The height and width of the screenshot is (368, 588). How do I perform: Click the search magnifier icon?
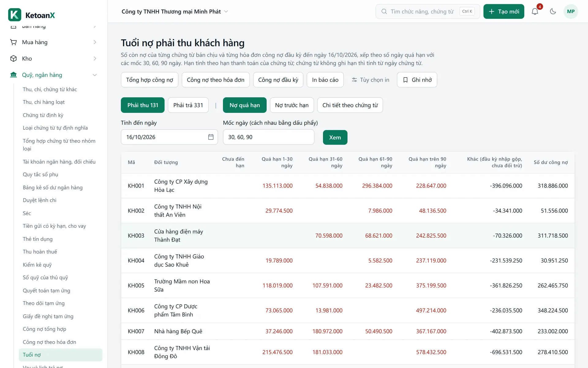384,11
